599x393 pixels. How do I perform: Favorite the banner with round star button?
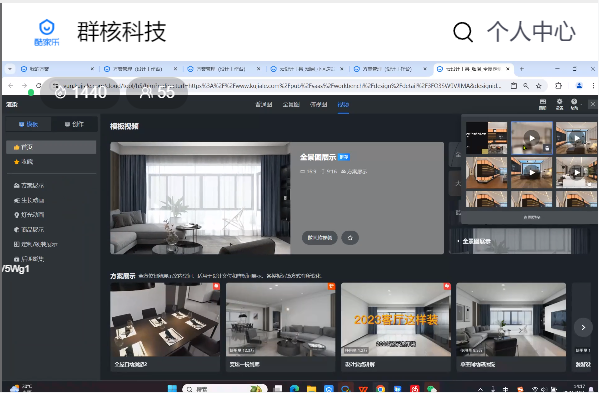pyautogui.click(x=350, y=238)
